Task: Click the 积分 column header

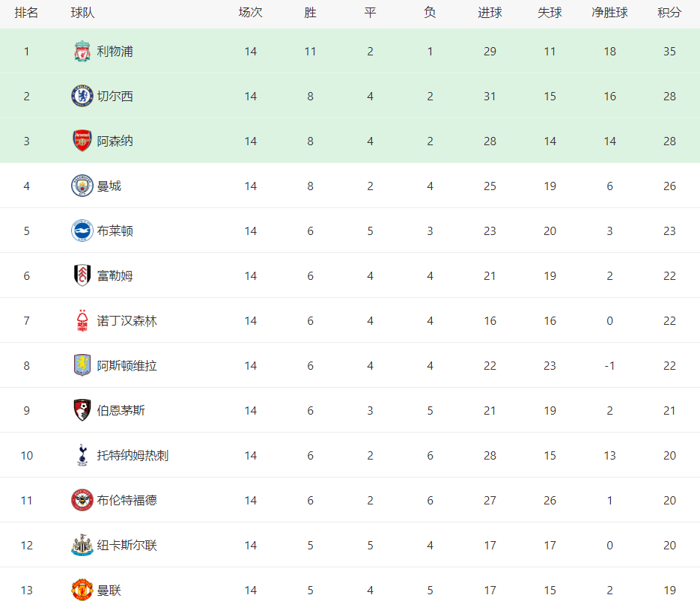Action: click(x=669, y=13)
